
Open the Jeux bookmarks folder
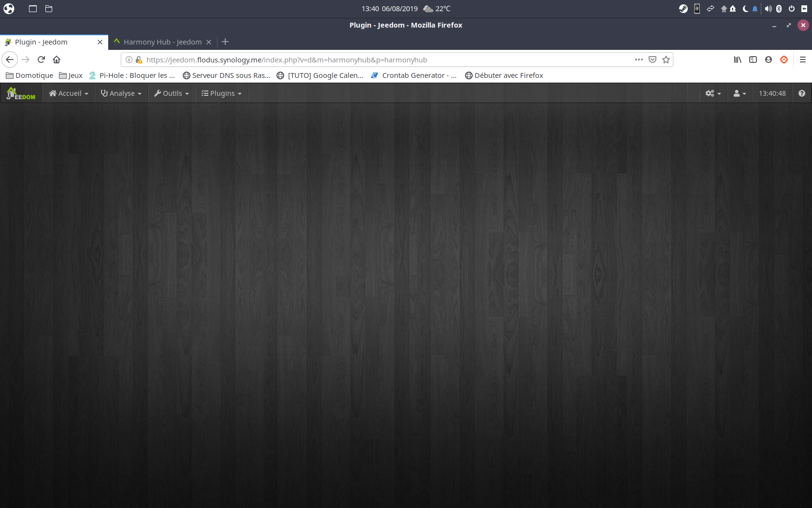(71, 75)
